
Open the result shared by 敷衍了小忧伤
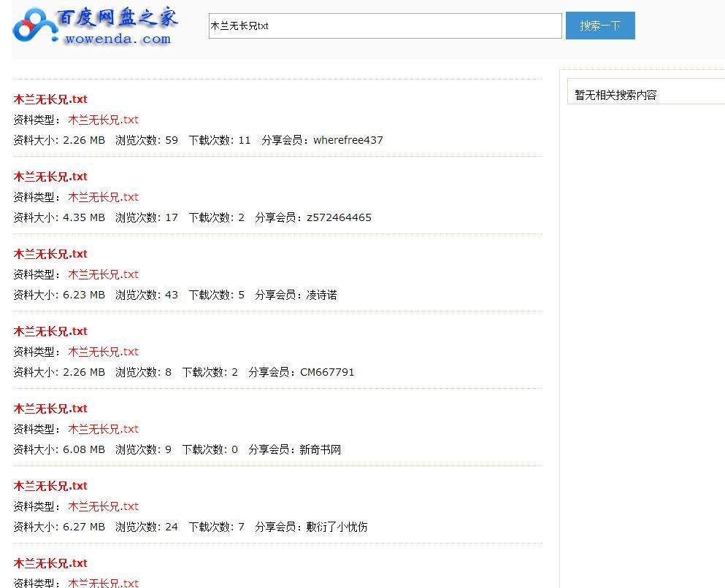[50, 486]
